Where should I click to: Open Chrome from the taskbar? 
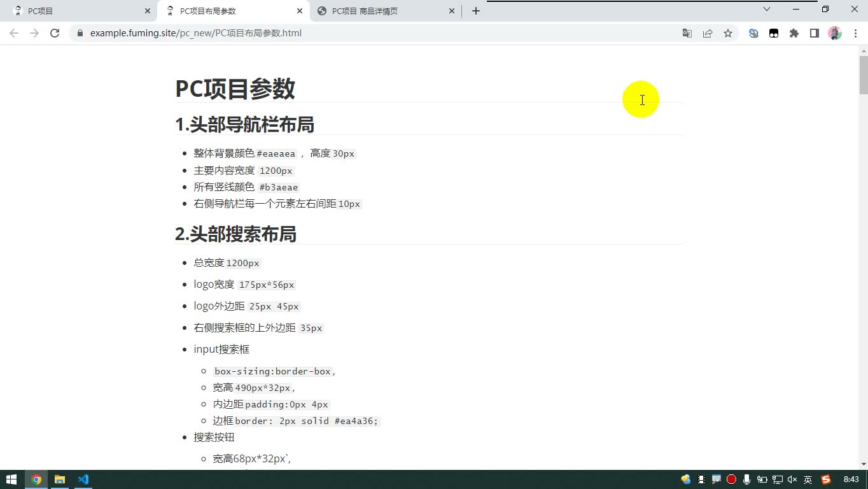tap(36, 479)
